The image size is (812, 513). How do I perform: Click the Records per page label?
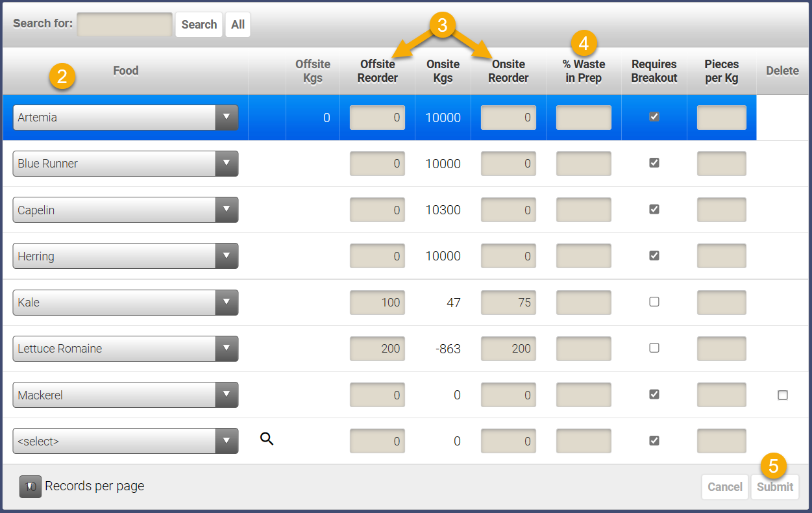[x=94, y=486]
